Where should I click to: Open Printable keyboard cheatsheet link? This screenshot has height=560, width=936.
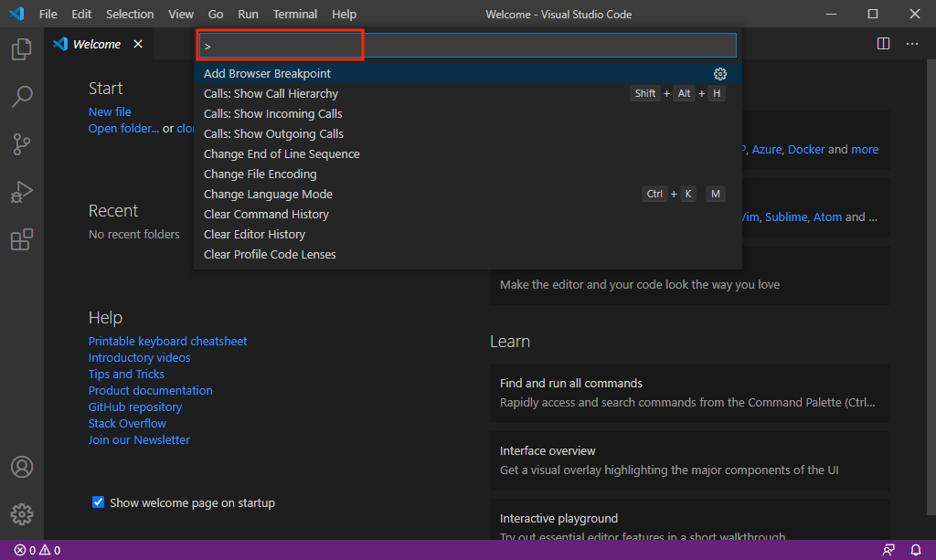pyautogui.click(x=167, y=342)
